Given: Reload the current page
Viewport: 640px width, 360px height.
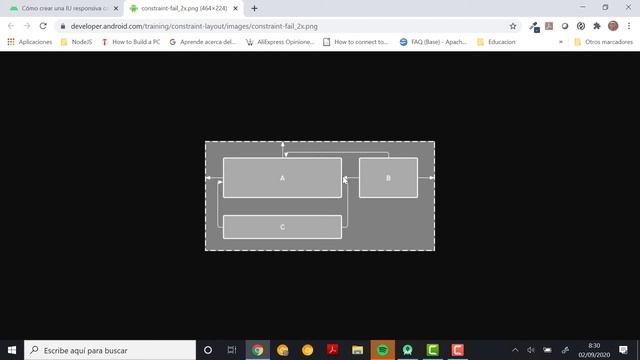Looking at the screenshot, I should (43, 26).
